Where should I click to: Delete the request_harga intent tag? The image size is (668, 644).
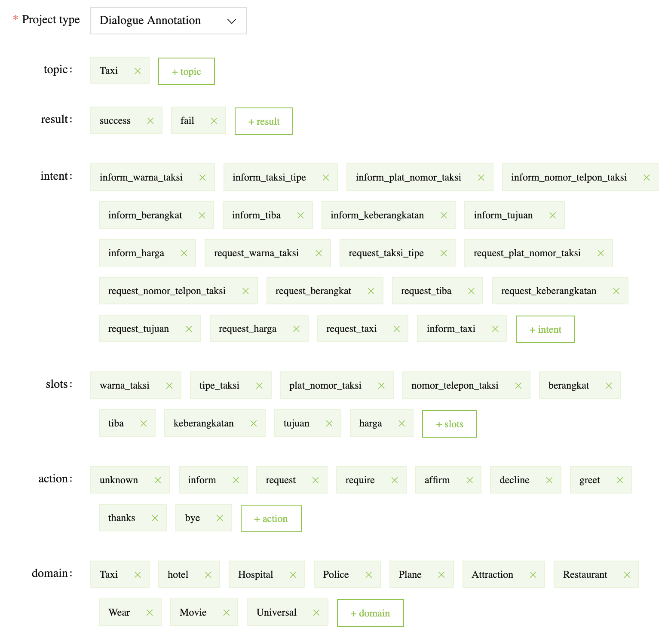click(296, 329)
